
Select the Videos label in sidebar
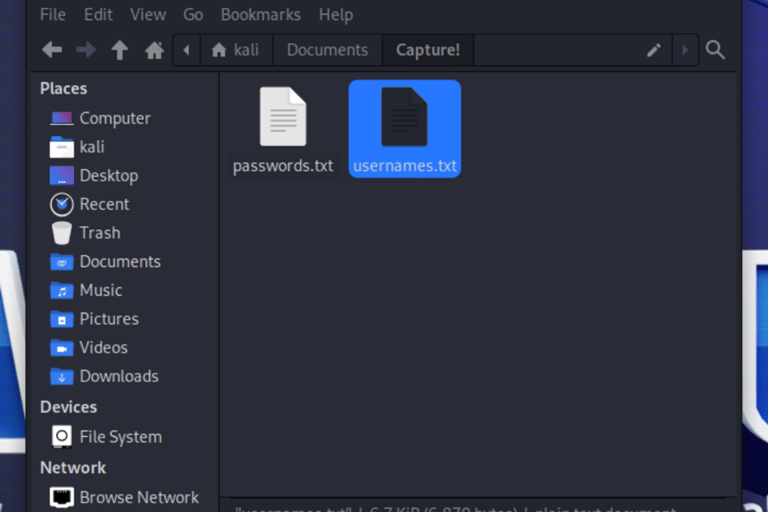tap(104, 347)
